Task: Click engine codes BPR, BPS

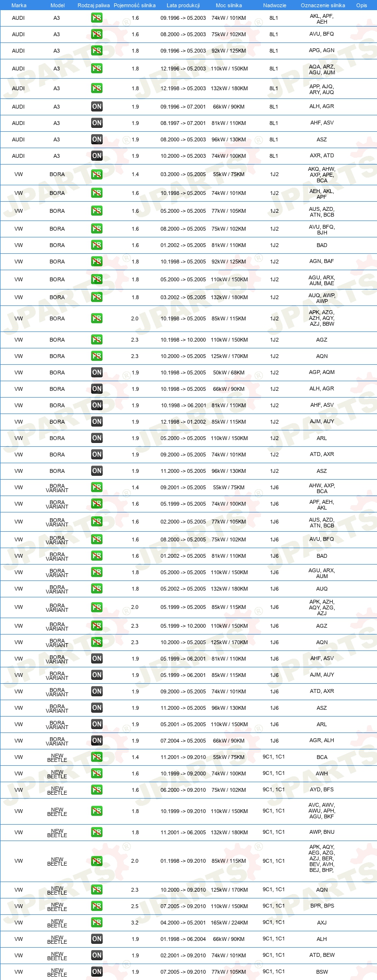Action: click(322, 906)
